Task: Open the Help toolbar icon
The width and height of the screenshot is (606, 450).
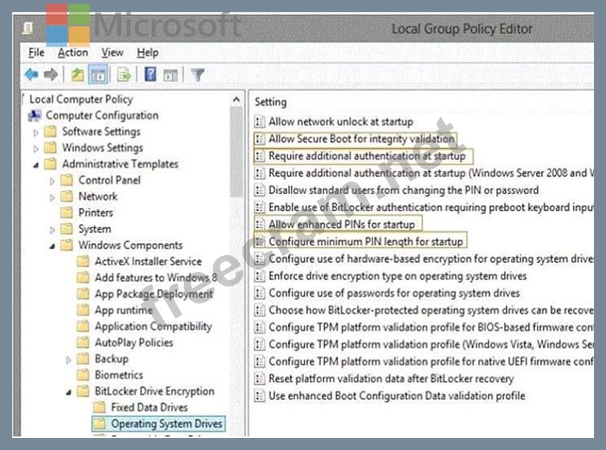Action: [x=150, y=74]
